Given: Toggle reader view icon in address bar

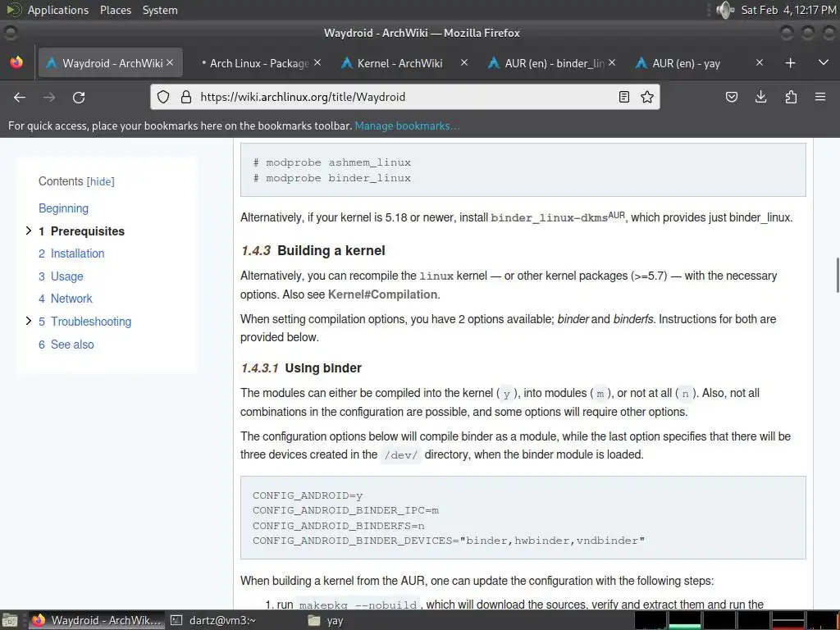Looking at the screenshot, I should (x=624, y=97).
